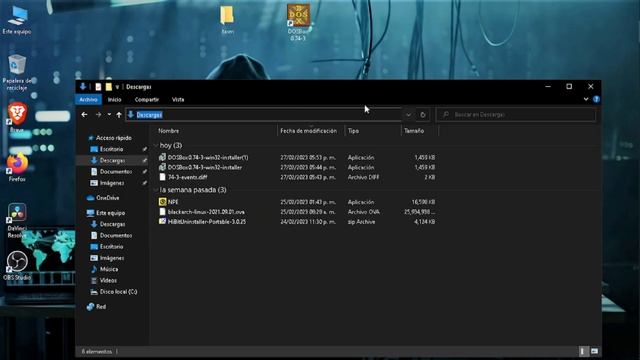Image resolution: width=640 pixels, height=360 pixels.
Task: Collapse the hoy (3) group
Action: coord(156,145)
